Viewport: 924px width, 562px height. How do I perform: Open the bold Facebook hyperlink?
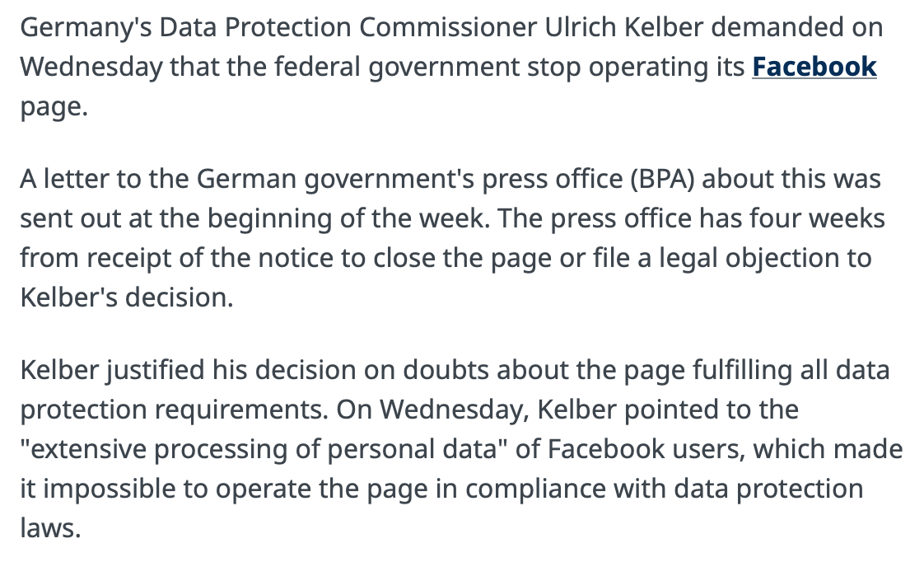(x=814, y=67)
